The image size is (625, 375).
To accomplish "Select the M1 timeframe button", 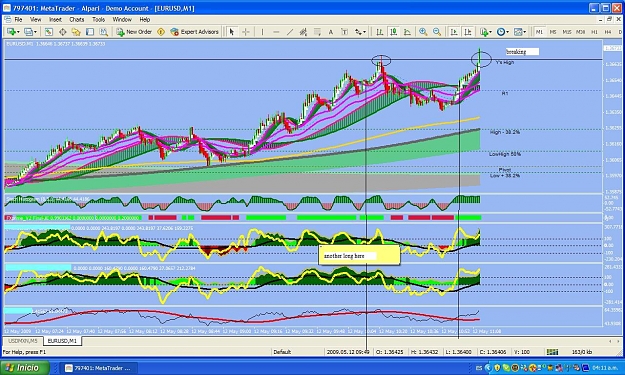I will point(539,32).
